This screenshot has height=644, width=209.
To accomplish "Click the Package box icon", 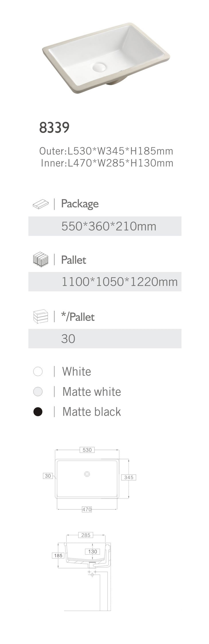I will pos(41,204).
